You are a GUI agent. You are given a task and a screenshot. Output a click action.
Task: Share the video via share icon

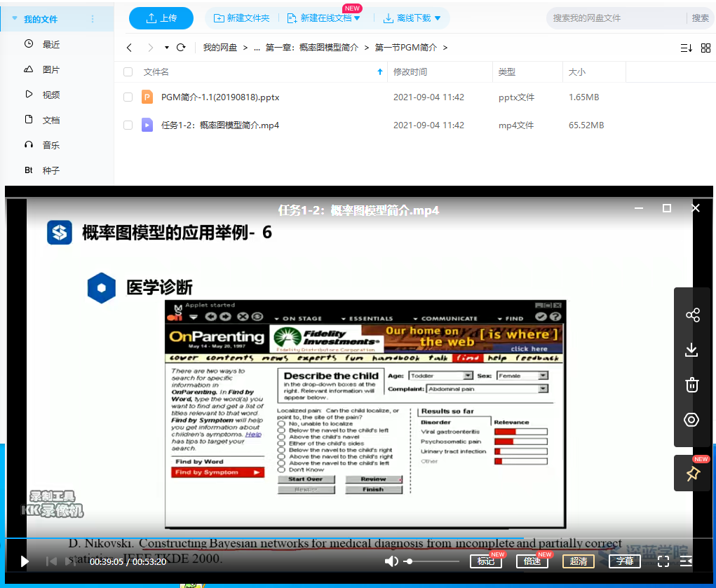click(x=693, y=315)
